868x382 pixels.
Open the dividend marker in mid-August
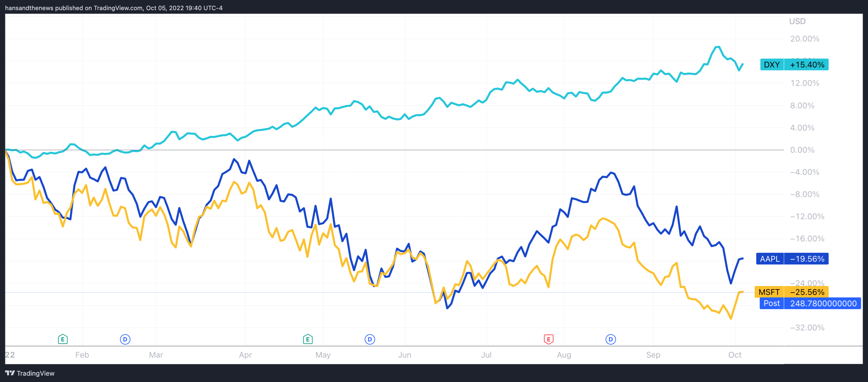click(611, 339)
